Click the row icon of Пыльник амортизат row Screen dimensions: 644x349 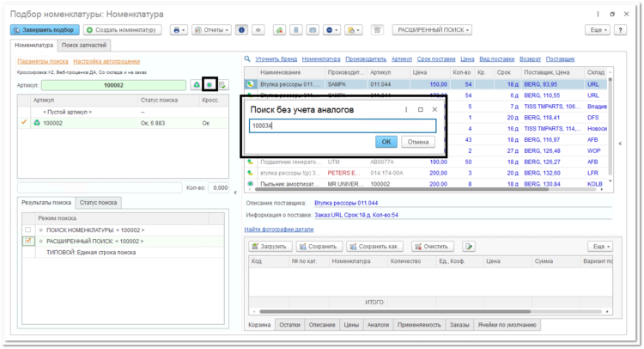(250, 184)
